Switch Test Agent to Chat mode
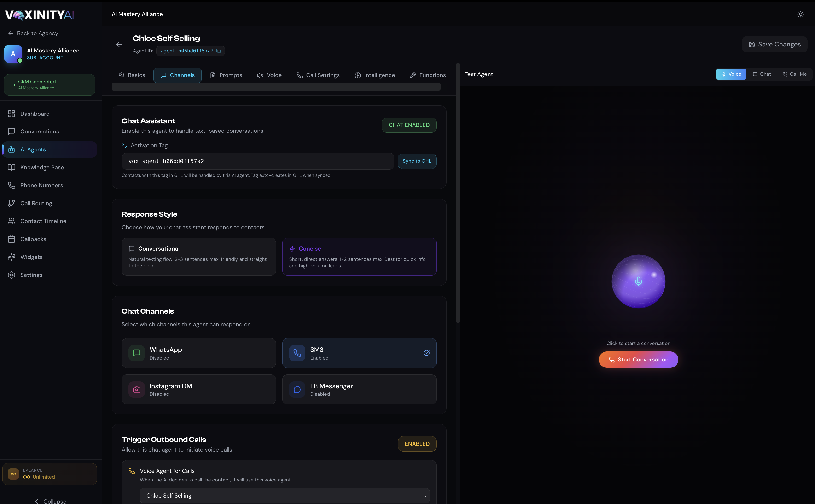The image size is (815, 504). [762, 74]
